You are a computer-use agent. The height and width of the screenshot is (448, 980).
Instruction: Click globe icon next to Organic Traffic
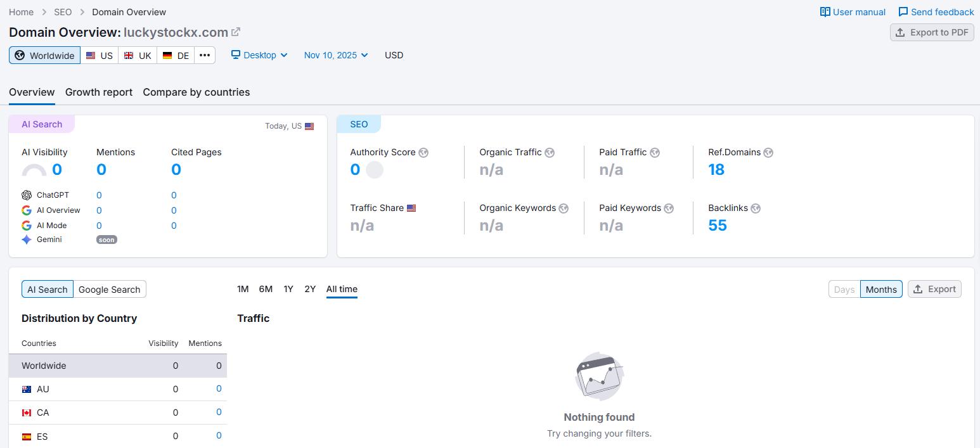tap(550, 153)
